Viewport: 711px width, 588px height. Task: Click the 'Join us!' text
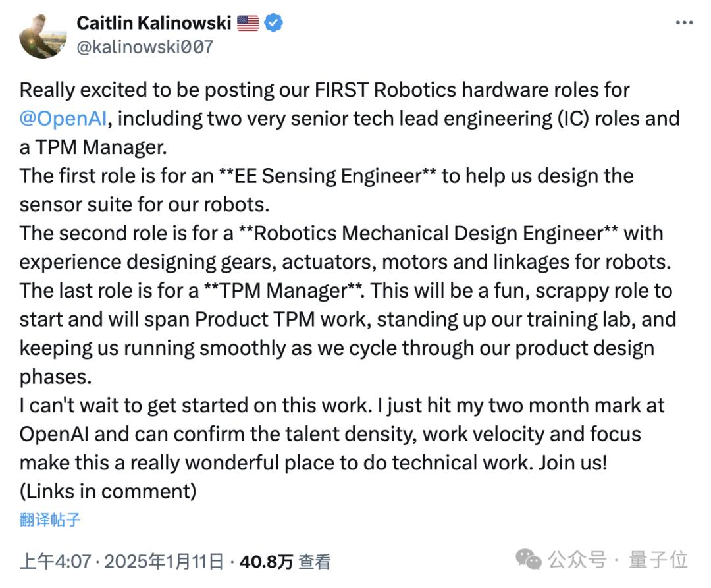(x=573, y=463)
